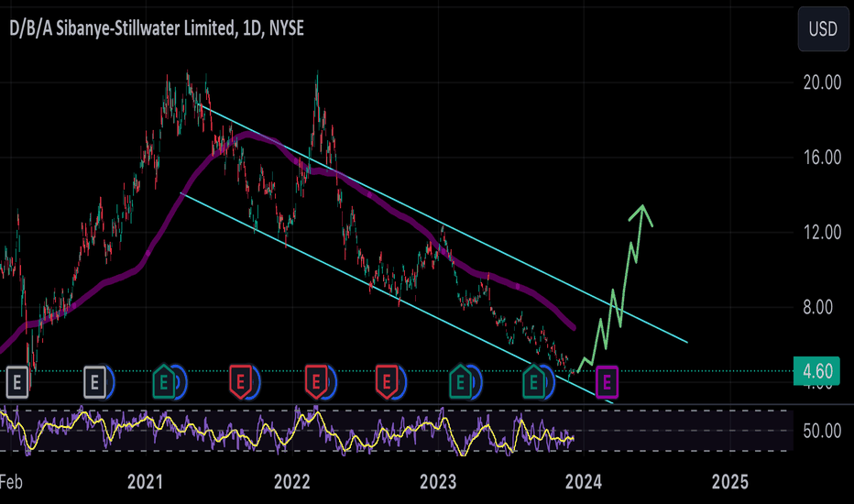
Task: Open the USD currency selector
Action: pyautogui.click(x=823, y=29)
